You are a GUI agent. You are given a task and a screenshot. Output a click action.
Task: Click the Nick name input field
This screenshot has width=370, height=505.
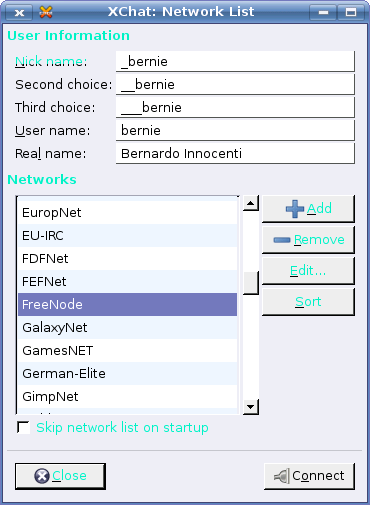235,61
